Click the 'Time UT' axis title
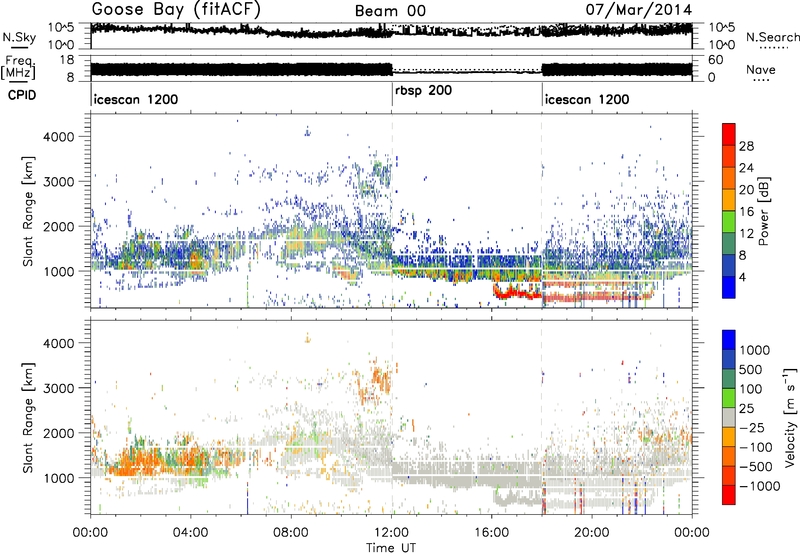 click(391, 547)
